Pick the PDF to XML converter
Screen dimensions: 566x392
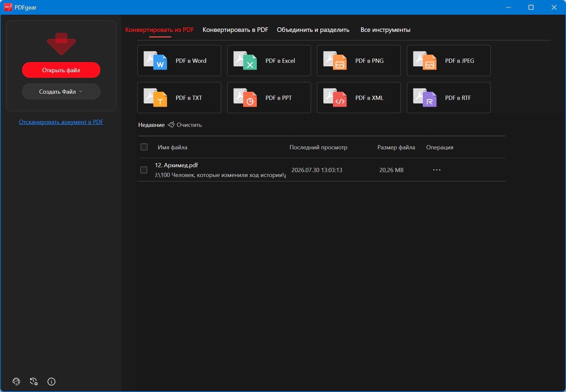pos(359,98)
